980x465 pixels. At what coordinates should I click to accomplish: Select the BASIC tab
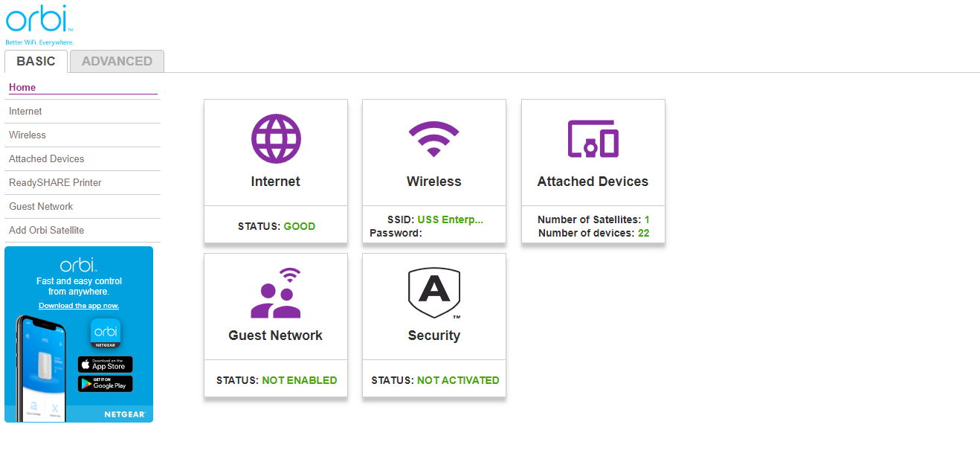coord(36,61)
